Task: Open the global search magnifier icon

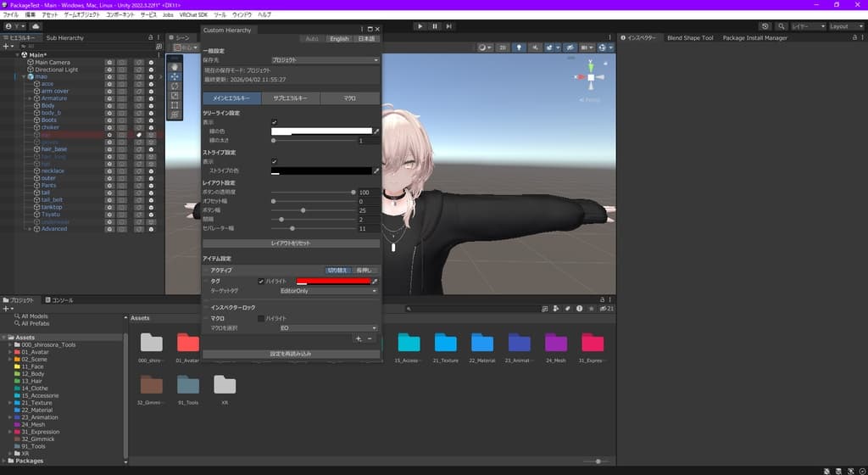Action: pyautogui.click(x=781, y=26)
